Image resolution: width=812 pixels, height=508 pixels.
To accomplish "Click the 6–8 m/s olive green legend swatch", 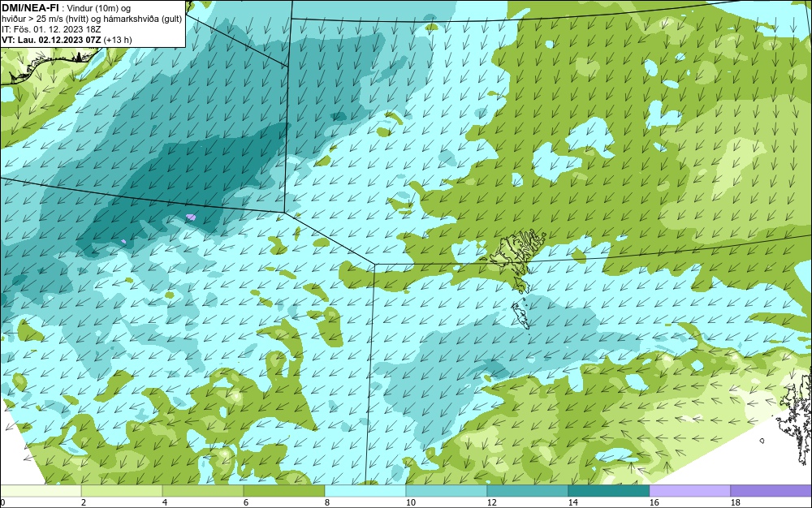I will point(283,491).
